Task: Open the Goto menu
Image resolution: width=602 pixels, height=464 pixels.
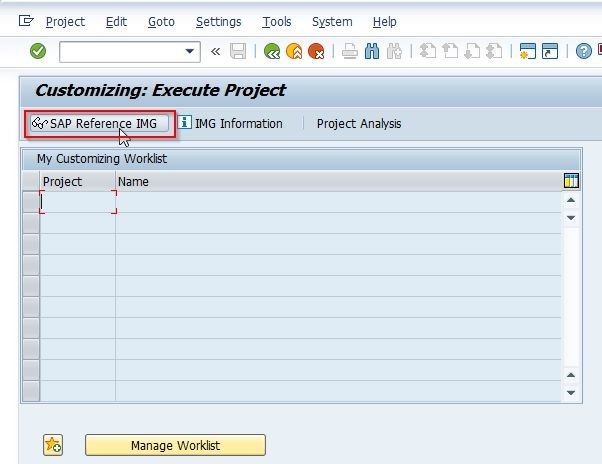Action: (x=161, y=22)
